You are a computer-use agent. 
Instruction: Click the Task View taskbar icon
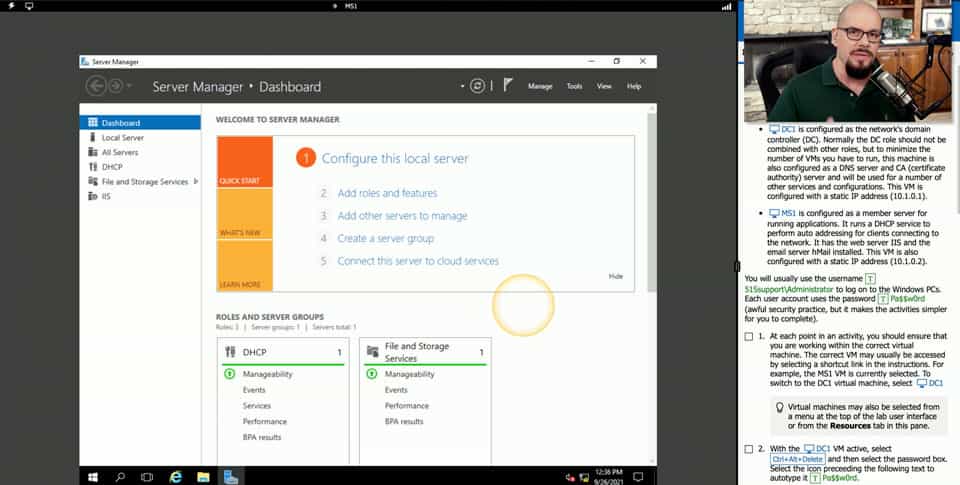[147, 476]
